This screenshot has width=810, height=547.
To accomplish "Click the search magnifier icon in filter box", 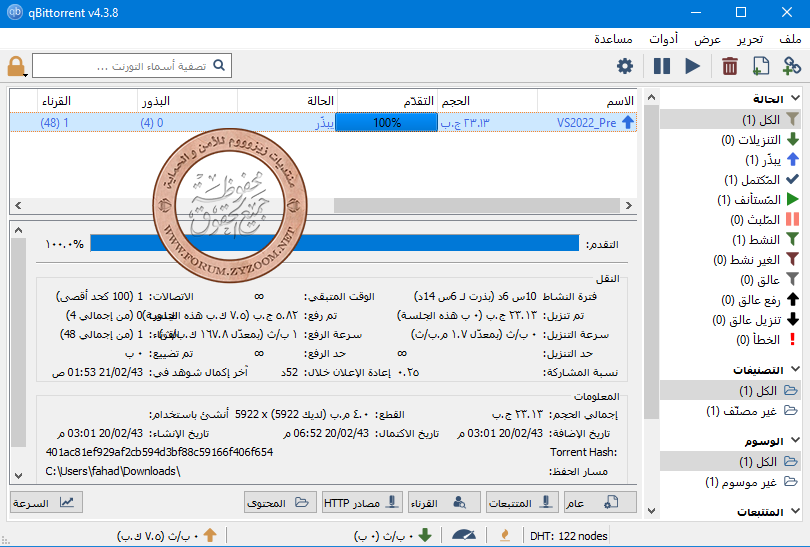I will (x=219, y=65).
